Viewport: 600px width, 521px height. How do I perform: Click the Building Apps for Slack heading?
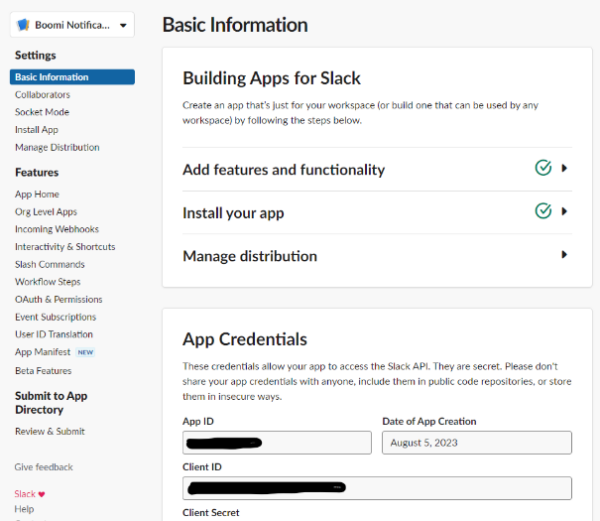click(271, 78)
